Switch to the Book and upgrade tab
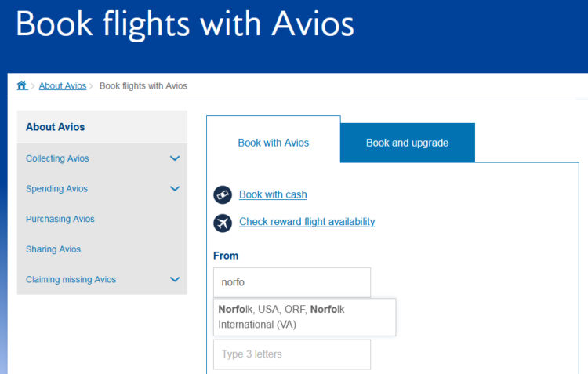 (407, 143)
